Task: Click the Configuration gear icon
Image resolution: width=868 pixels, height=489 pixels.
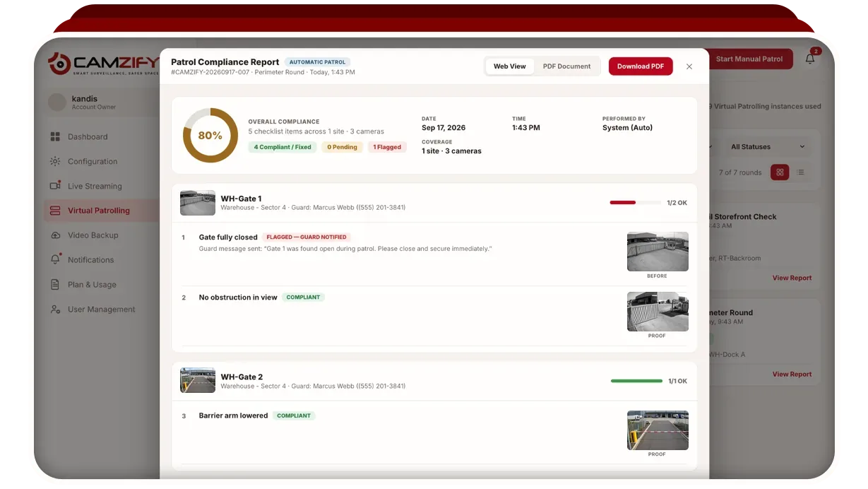Action: point(55,162)
